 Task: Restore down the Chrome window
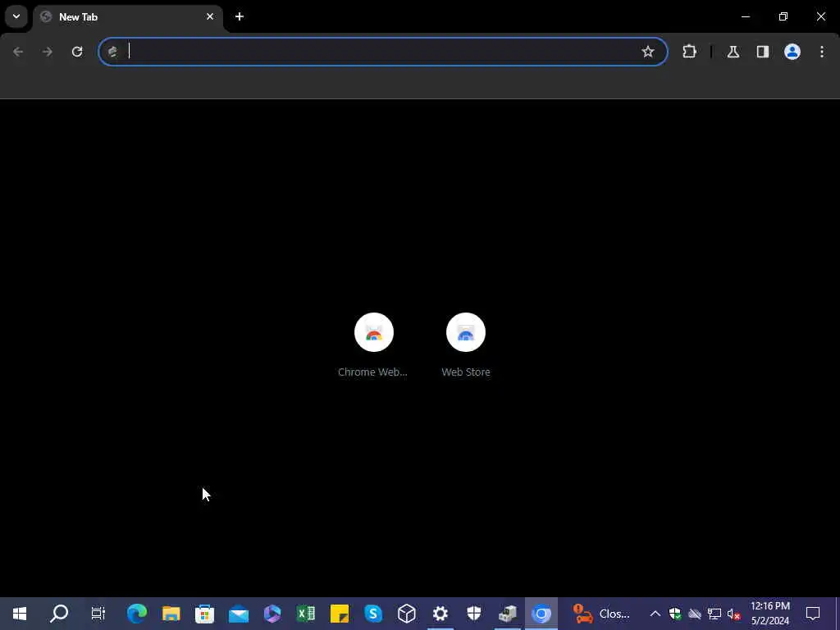point(783,16)
